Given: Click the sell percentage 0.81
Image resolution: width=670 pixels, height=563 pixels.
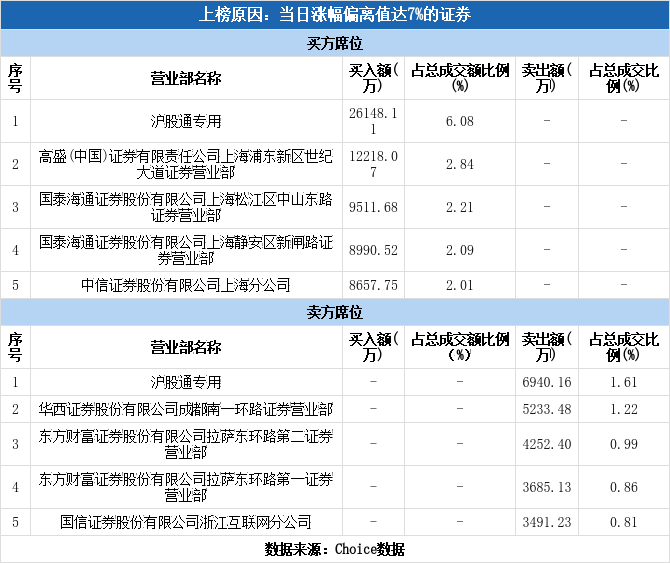Looking at the screenshot, I should click(x=623, y=522).
